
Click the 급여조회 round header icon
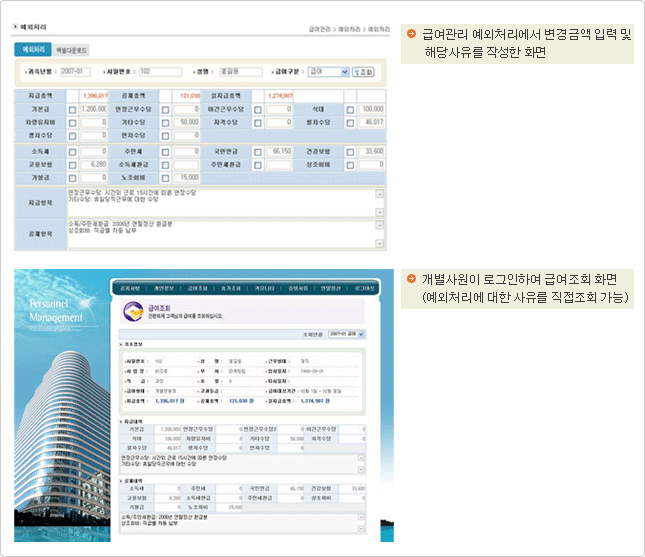pos(133,312)
